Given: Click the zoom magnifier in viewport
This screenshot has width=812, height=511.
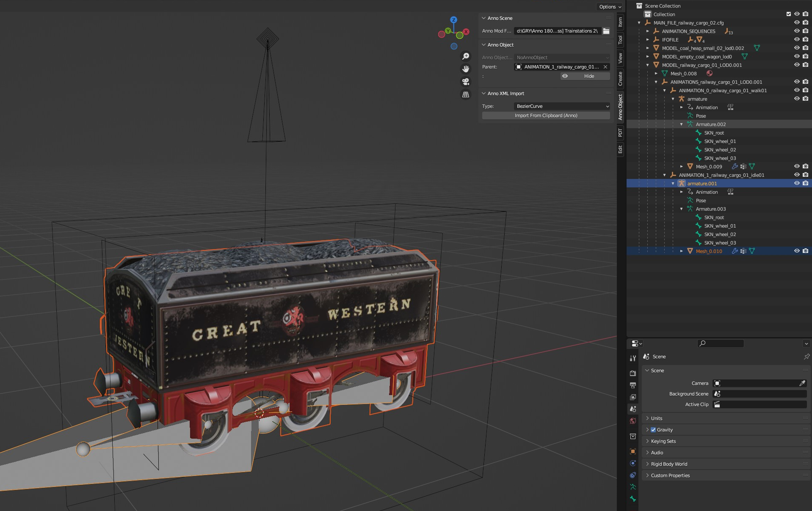Looking at the screenshot, I should click(466, 56).
